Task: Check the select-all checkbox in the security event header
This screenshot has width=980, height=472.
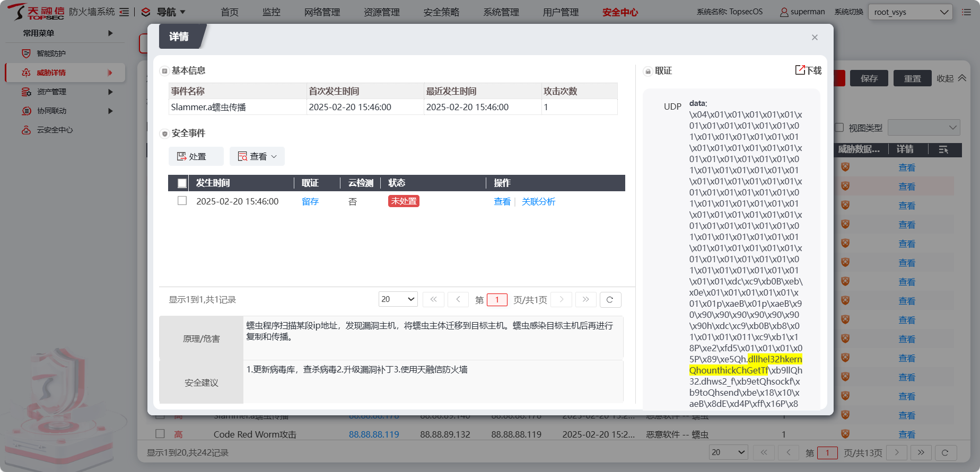Action: point(182,183)
